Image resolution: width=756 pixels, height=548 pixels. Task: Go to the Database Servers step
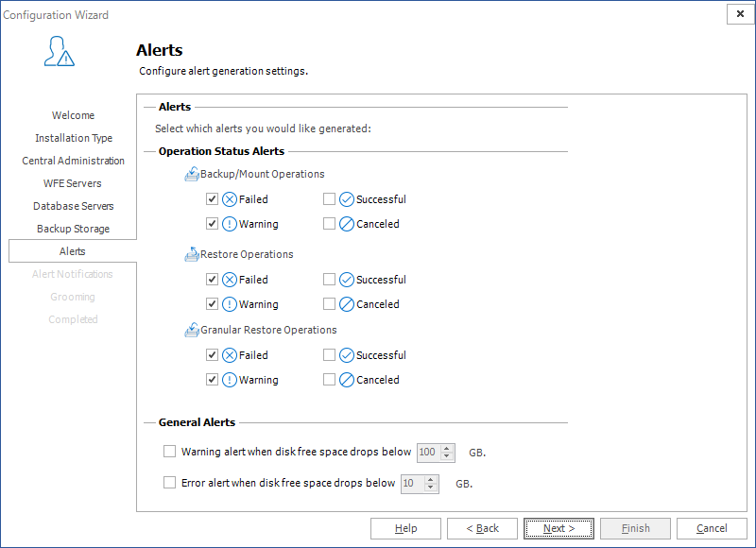point(73,206)
